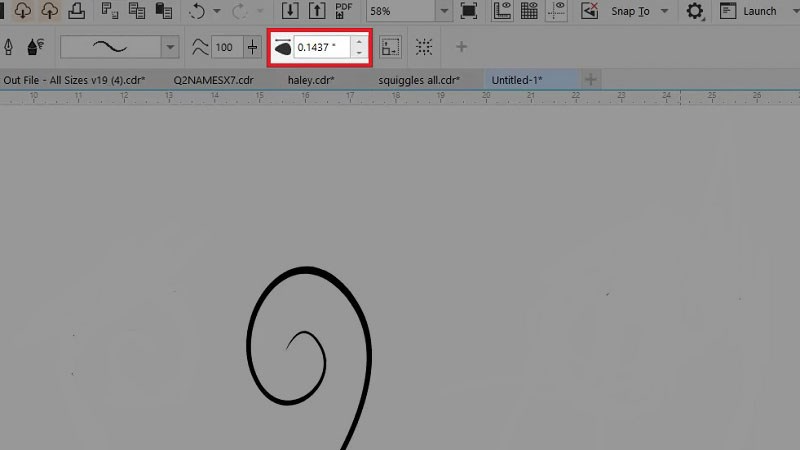
Task: Click the Full-screen preview icon
Action: pyautogui.click(x=468, y=11)
